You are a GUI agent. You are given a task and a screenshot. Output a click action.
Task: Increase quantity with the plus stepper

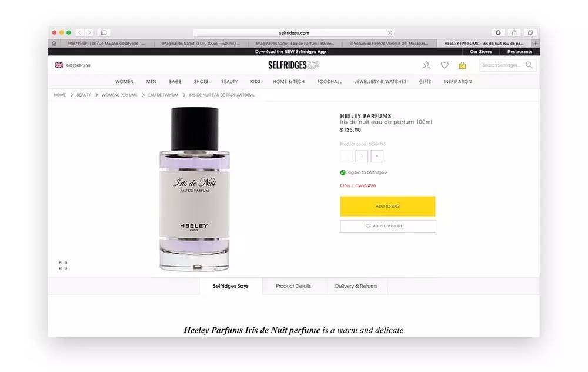coord(377,156)
